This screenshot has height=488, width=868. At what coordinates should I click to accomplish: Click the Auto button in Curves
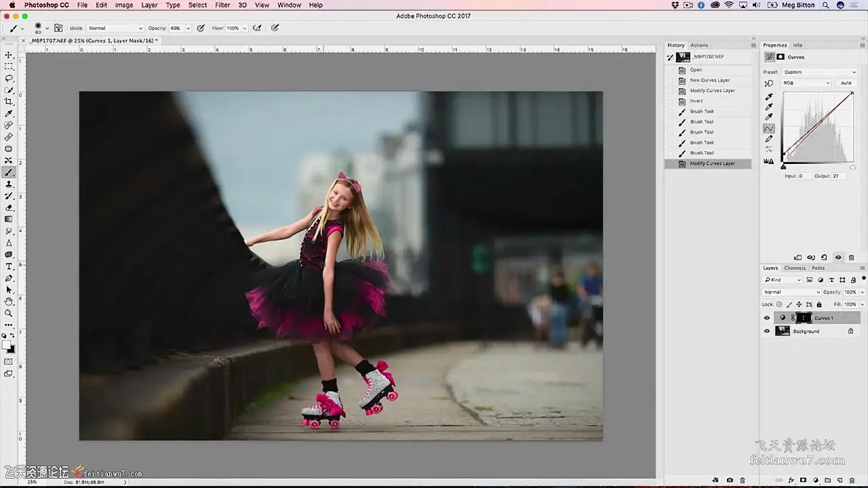click(846, 83)
